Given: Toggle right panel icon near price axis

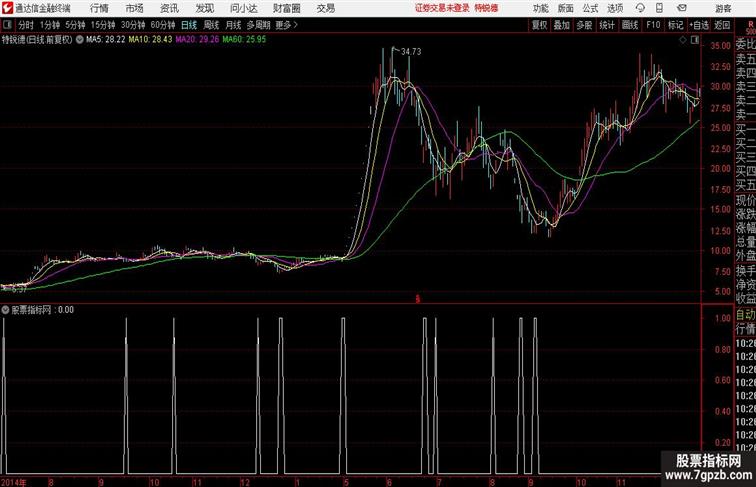Looking at the screenshot, I should coord(695,40).
